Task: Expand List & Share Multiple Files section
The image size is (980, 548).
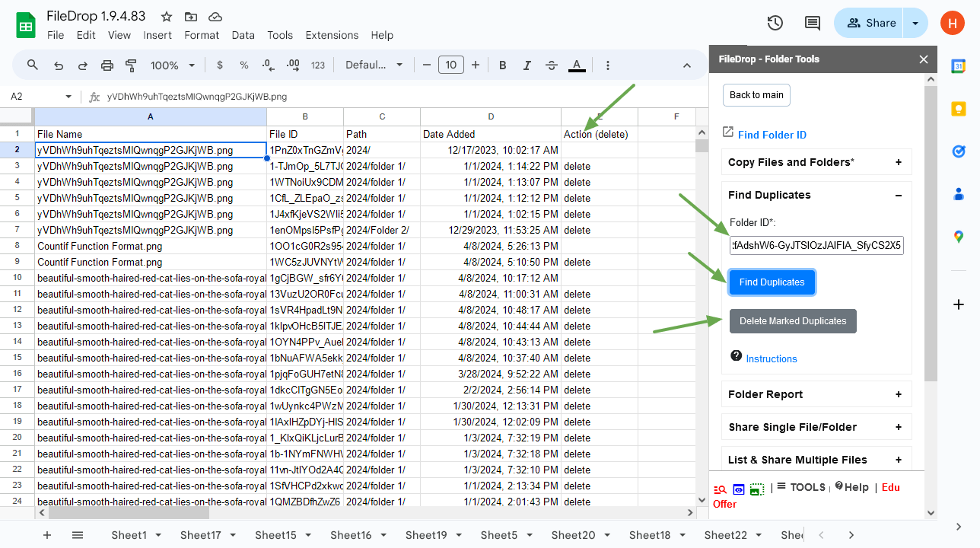Action: click(816, 460)
